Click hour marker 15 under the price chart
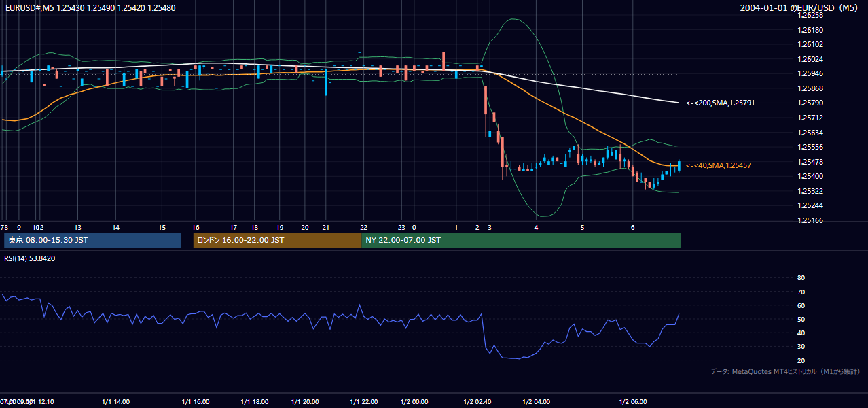This screenshot has height=408, width=868. [162, 227]
